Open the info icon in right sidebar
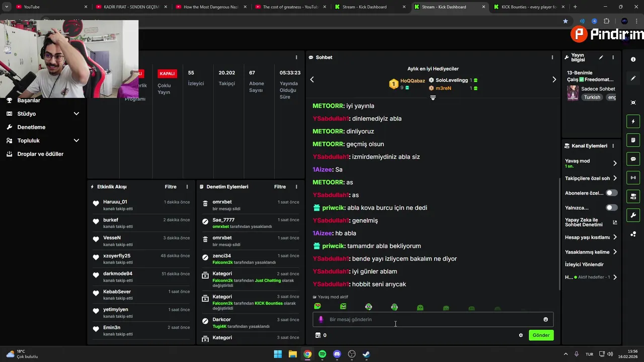 pyautogui.click(x=633, y=59)
